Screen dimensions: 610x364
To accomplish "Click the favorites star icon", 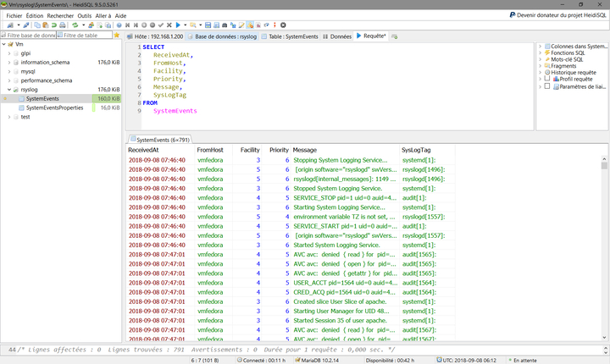I will click(116, 35).
